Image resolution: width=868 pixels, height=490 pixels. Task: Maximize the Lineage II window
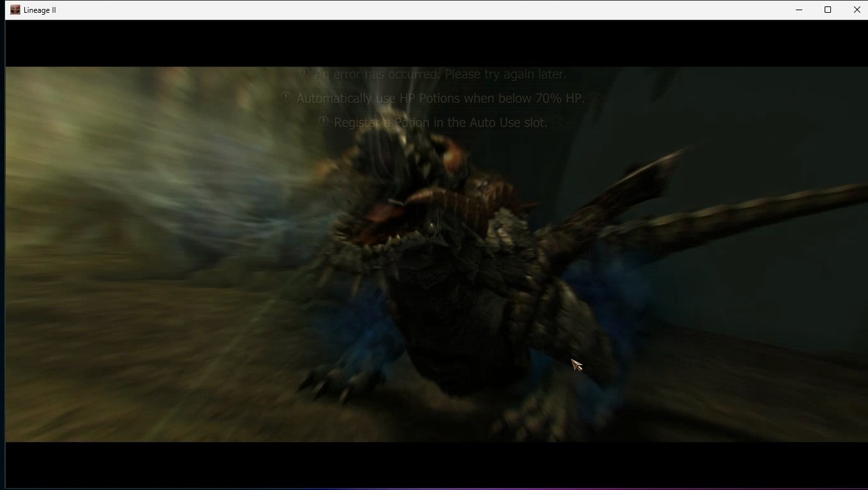pos(828,10)
